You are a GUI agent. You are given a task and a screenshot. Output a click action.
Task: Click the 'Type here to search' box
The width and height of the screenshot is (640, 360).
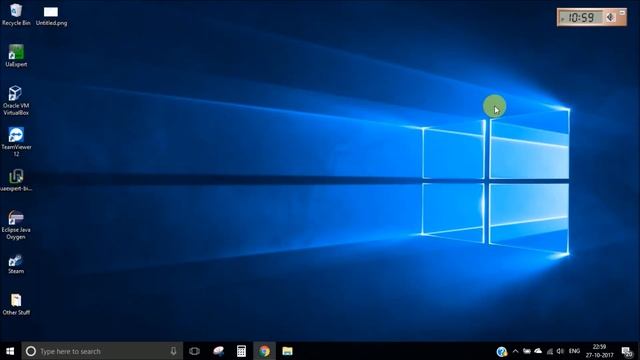click(102, 351)
